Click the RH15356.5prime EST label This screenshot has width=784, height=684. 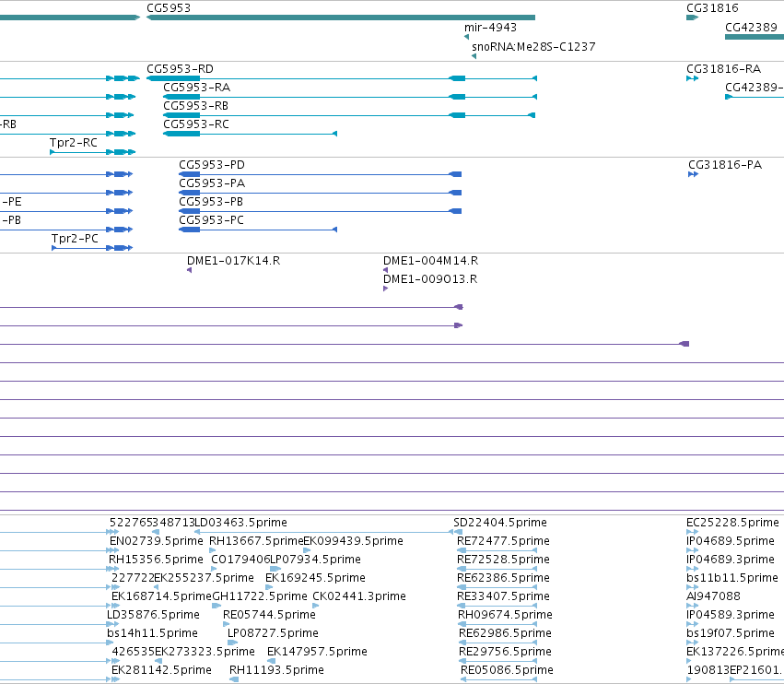tap(156, 560)
